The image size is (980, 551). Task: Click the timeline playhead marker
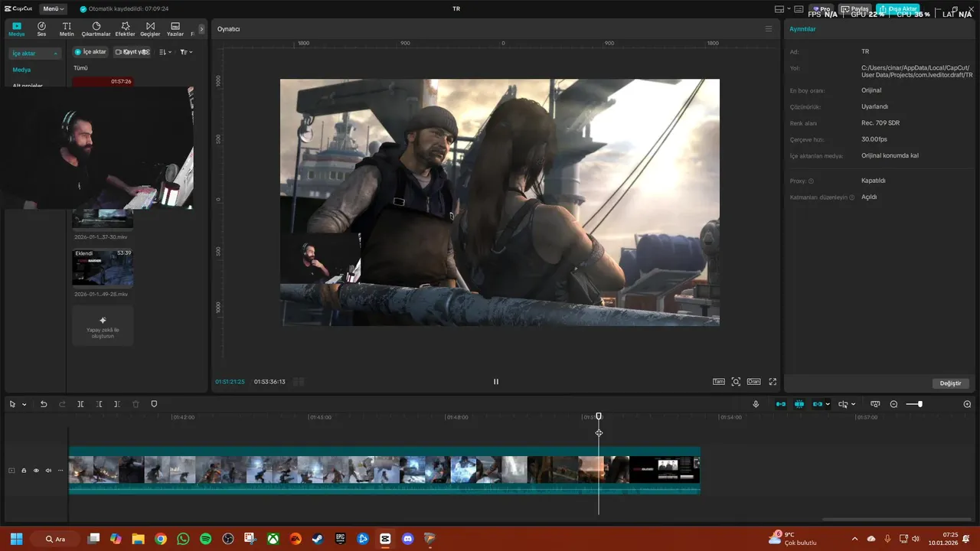pyautogui.click(x=599, y=416)
